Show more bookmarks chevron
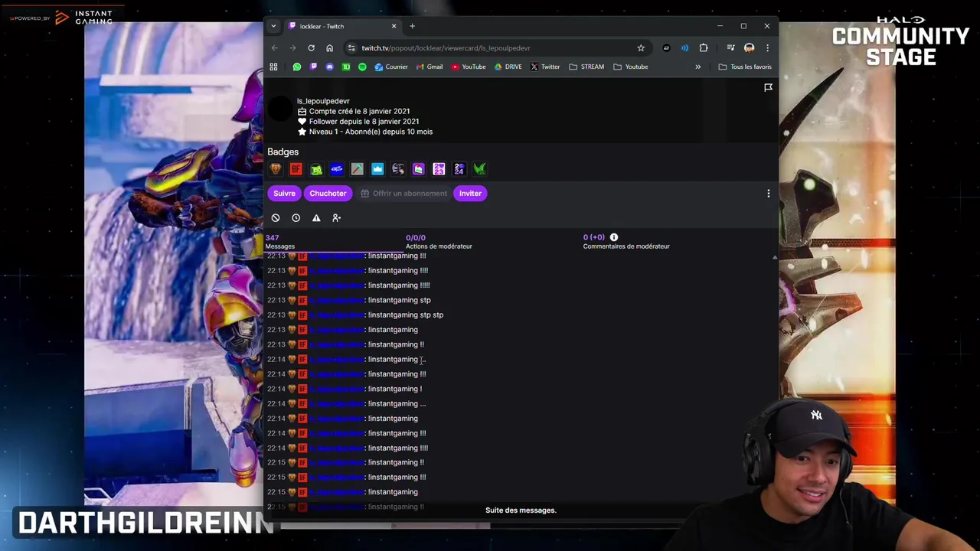980x551 pixels. [697, 67]
